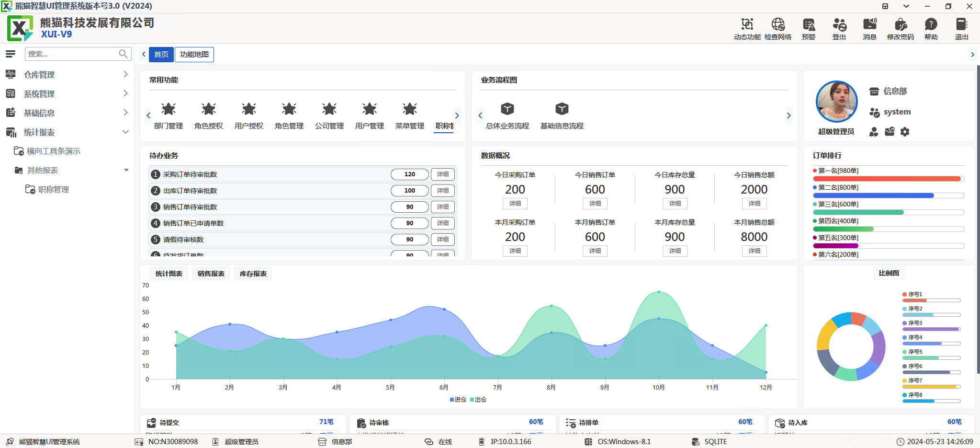The image size is (980, 448).
Task: Click the 待提交 card icon
Action: (x=151, y=423)
